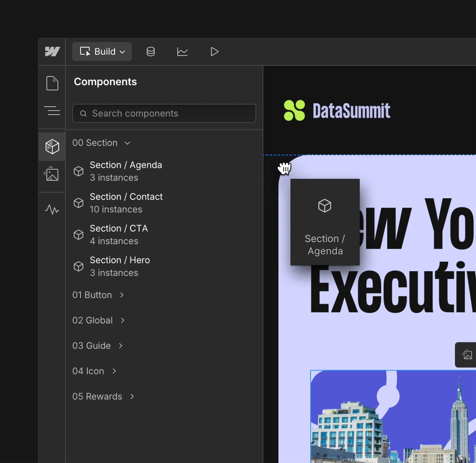Open the Build mode dropdown
The image size is (476, 463).
[x=102, y=52]
